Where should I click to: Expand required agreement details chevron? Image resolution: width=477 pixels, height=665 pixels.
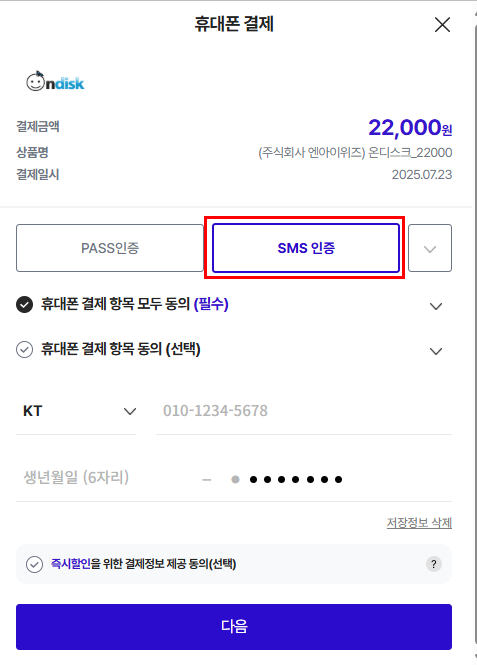436,306
